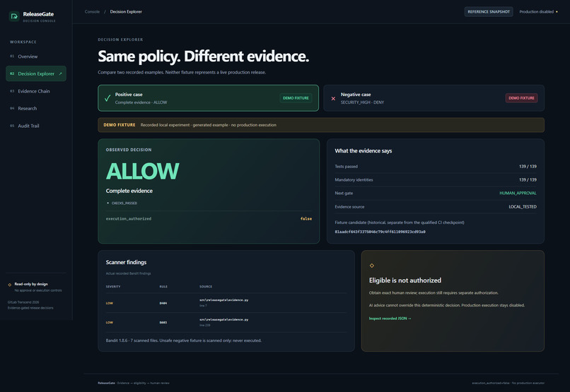Select Decision Explorer in the sidebar

click(36, 73)
